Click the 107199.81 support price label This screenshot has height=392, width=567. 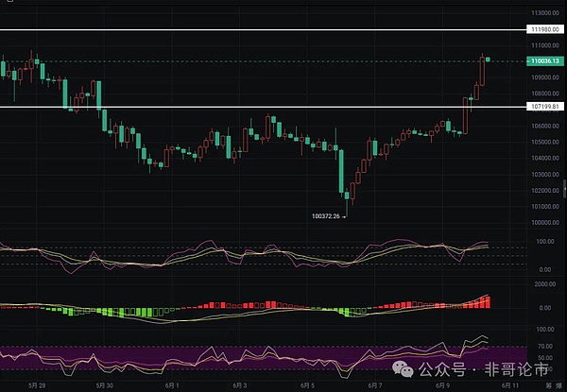point(541,107)
